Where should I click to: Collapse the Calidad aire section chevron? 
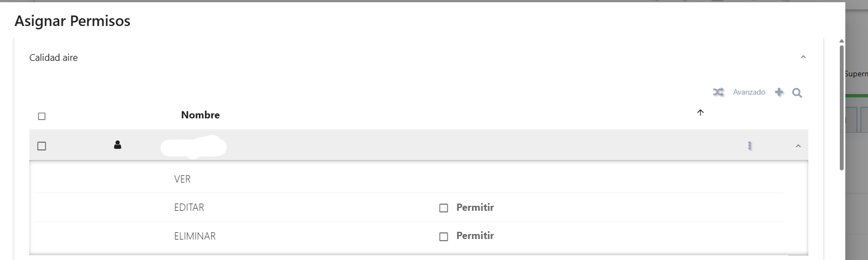803,57
